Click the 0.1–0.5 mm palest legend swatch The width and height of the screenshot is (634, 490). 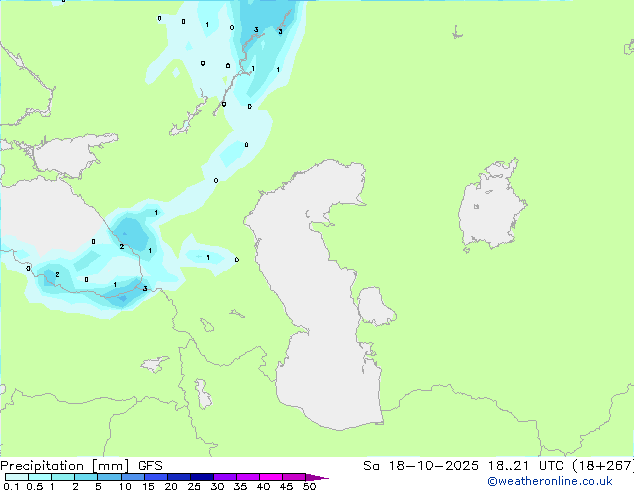pyautogui.click(x=17, y=477)
